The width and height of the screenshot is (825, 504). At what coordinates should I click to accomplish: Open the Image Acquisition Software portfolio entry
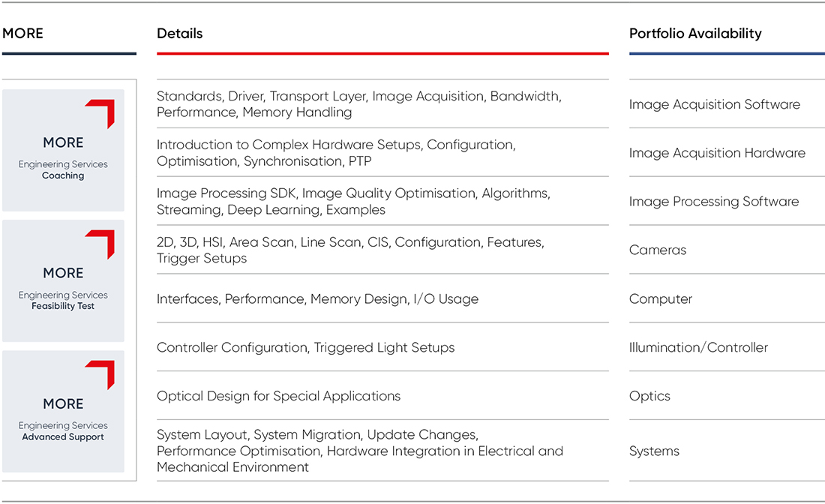pyautogui.click(x=714, y=104)
